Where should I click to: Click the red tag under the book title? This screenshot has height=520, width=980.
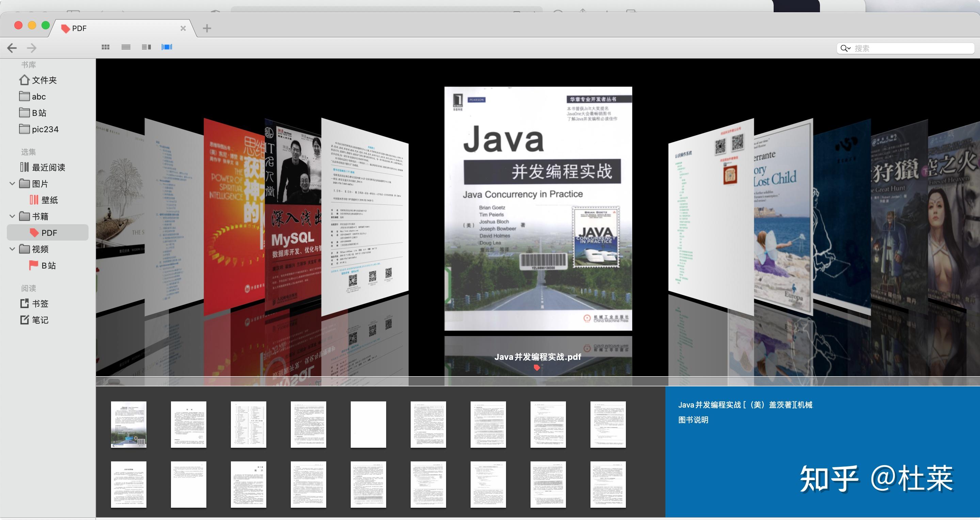pyautogui.click(x=537, y=367)
